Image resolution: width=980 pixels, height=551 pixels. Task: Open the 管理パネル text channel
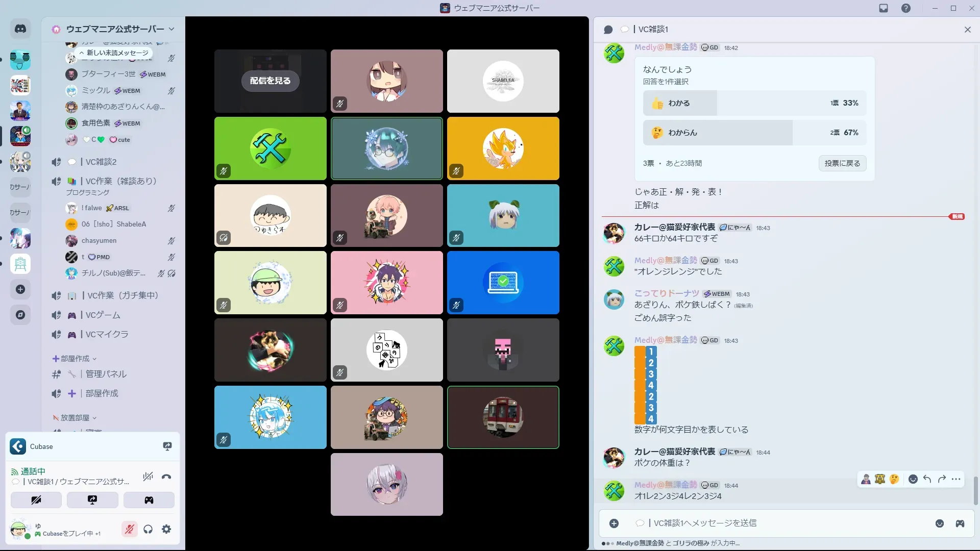(106, 374)
